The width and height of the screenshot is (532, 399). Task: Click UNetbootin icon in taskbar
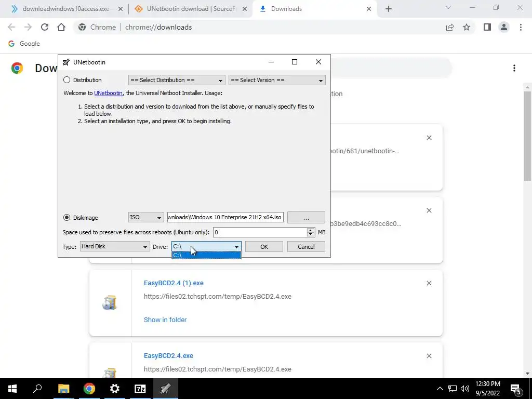coord(166,389)
